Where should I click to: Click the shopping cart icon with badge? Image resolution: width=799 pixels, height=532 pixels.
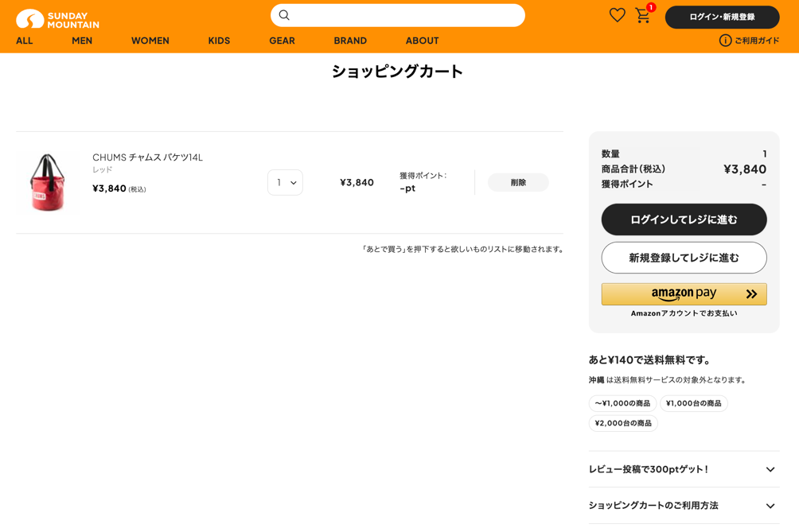[x=643, y=16]
